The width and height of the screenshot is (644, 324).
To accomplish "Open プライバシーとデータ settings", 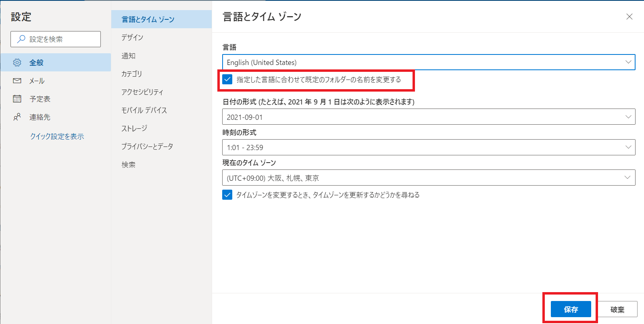I will [x=147, y=146].
